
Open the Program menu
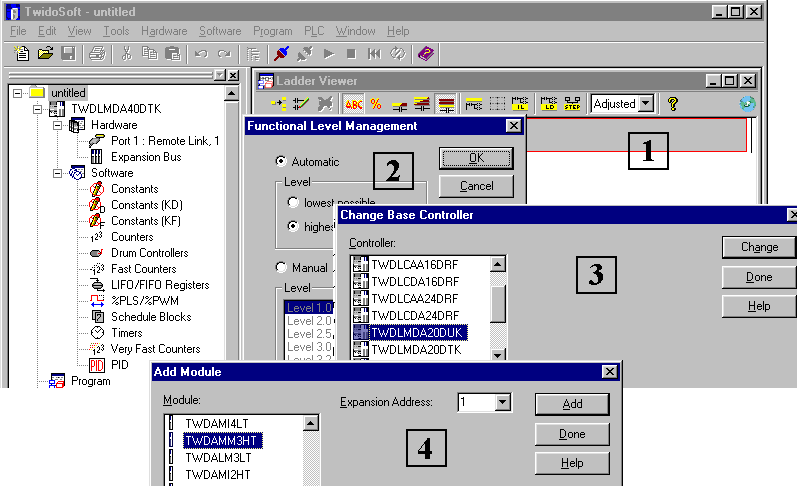[x=272, y=31]
